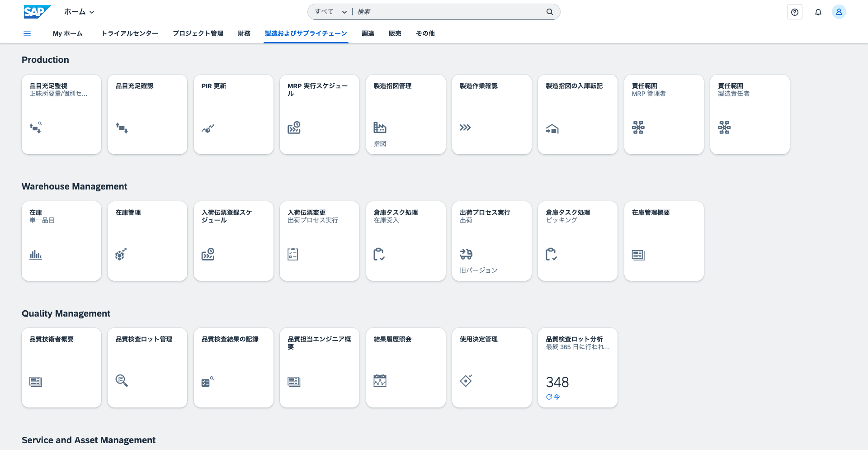This screenshot has height=450, width=868.
Task: Open the ホーム dropdown menu
Action: pyautogui.click(x=79, y=12)
